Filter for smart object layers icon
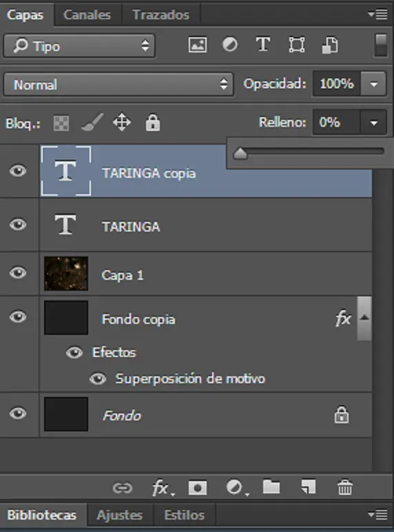Viewport: 394px width, 532px height. click(x=329, y=45)
